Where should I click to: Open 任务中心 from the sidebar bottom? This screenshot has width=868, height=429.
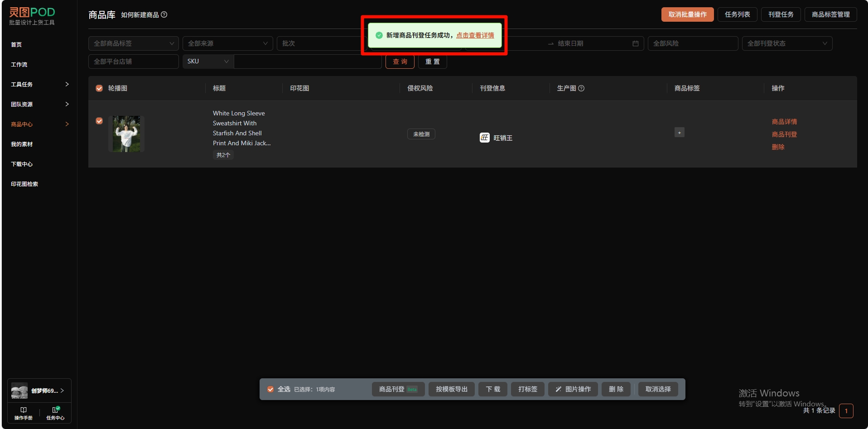(55, 413)
